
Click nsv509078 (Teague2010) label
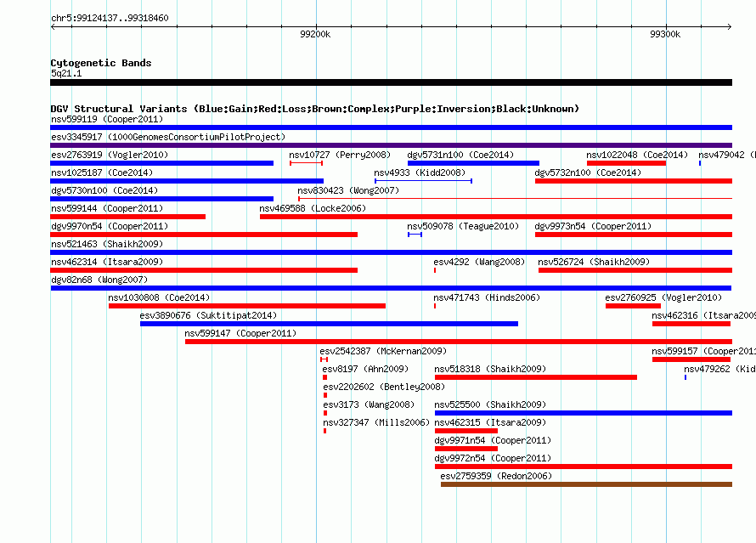click(463, 226)
